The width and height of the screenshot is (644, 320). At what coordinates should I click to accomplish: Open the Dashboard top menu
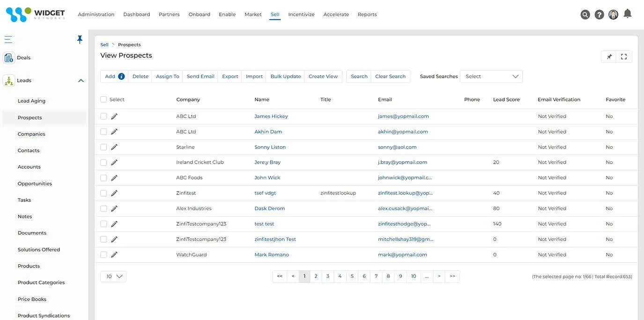(x=137, y=15)
